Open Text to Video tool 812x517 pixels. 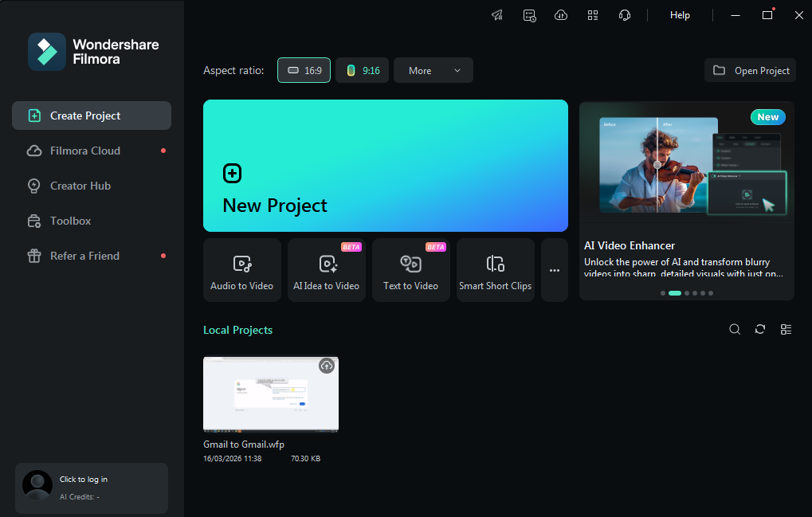tap(410, 270)
